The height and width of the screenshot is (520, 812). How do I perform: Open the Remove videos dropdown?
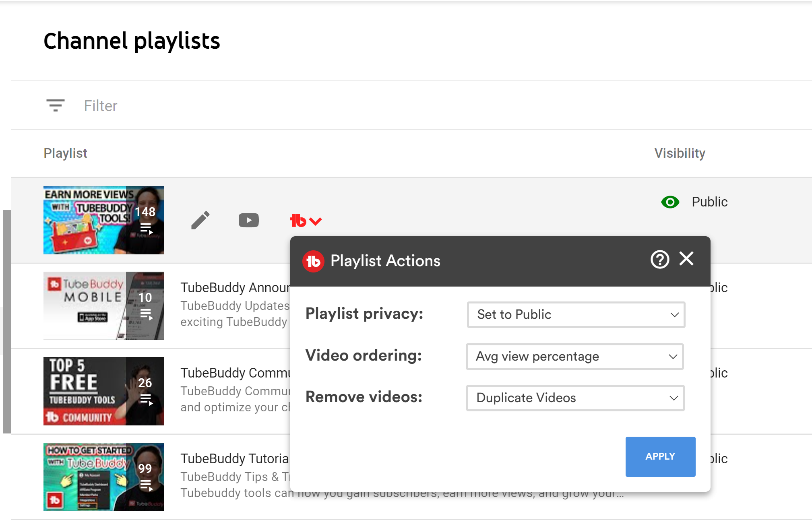(575, 398)
